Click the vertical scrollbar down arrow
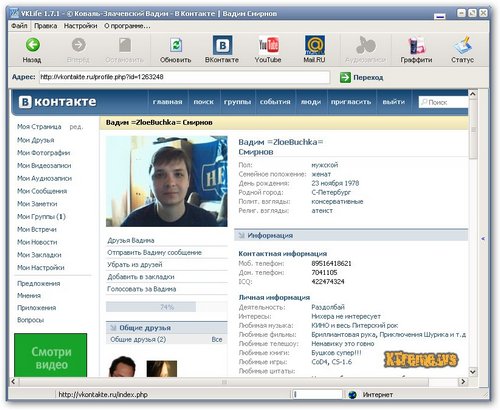 (x=473, y=371)
